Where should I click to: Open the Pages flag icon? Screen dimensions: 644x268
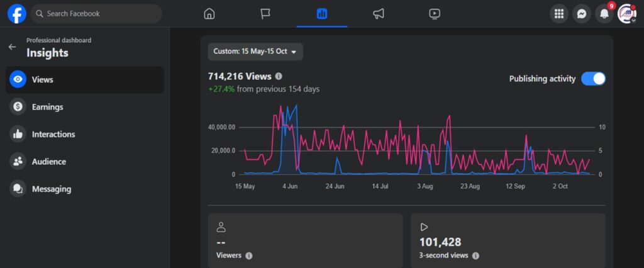coord(266,14)
